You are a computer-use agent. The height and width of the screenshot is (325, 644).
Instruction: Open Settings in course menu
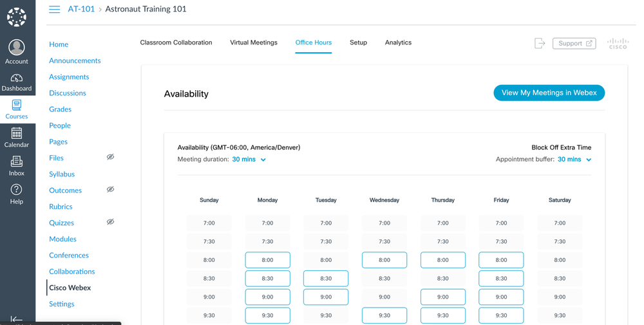62,304
